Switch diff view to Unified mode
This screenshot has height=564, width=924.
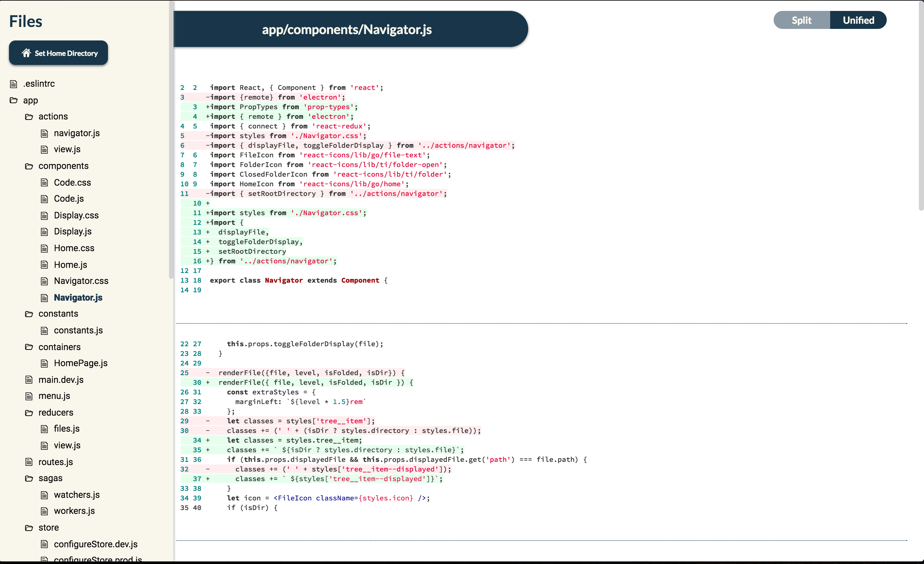click(858, 20)
